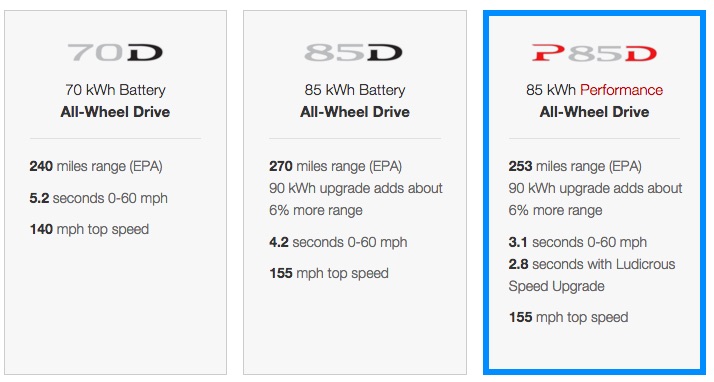
Task: Click 5.2 seconds 0-60 mph line
Action: point(99,198)
